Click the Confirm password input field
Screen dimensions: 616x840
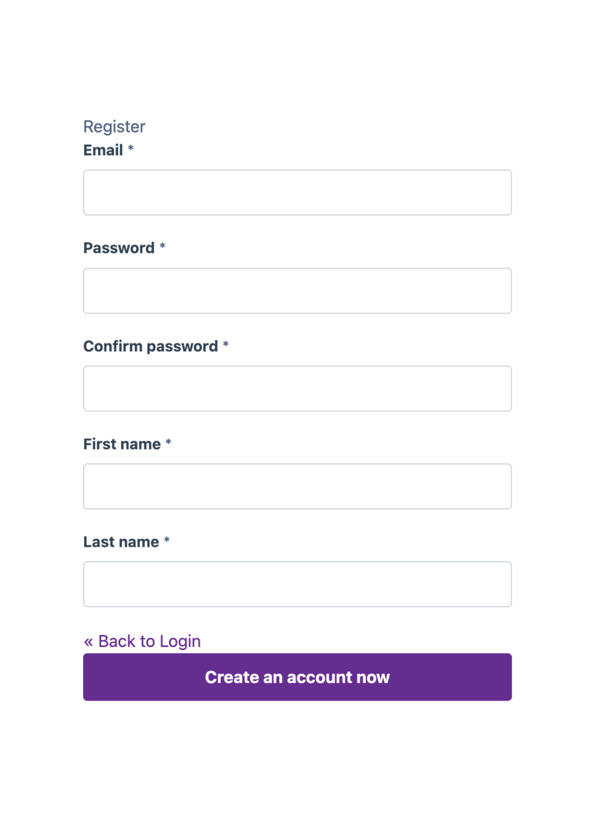point(298,388)
